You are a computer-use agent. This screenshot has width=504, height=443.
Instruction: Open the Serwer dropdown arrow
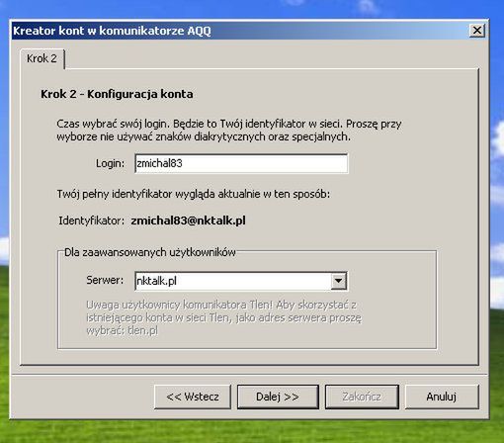tap(338, 281)
